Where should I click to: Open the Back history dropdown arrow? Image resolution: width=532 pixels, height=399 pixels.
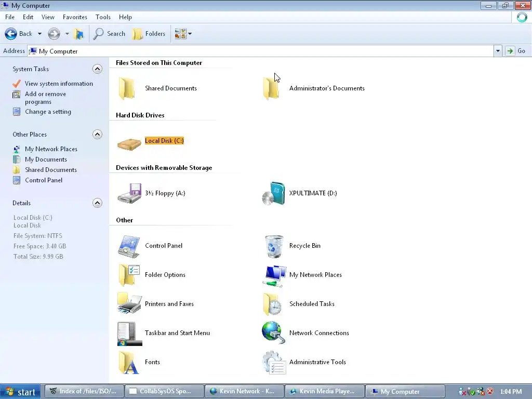click(x=39, y=34)
